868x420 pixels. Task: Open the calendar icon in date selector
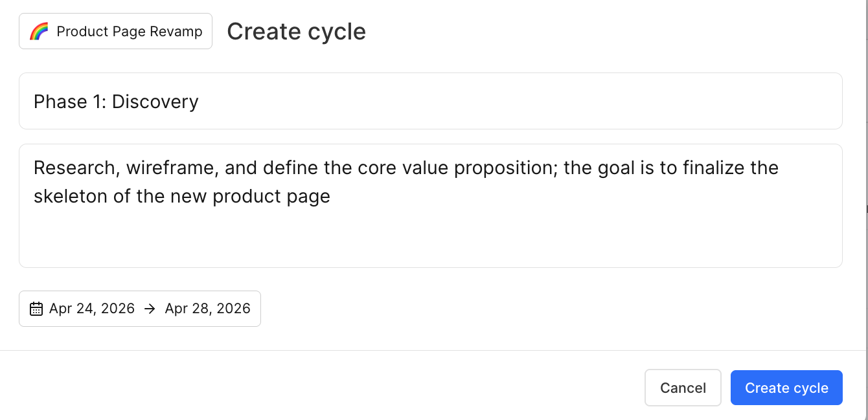(36, 309)
